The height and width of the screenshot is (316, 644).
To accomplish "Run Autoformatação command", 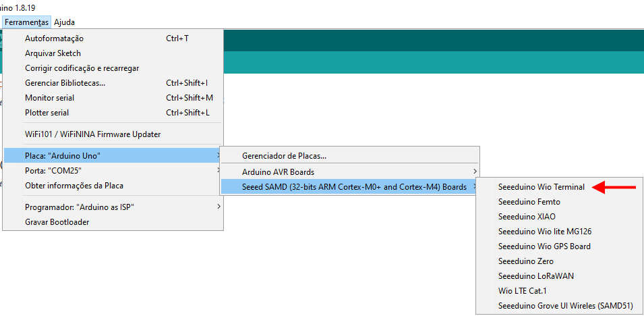I will click(113, 38).
